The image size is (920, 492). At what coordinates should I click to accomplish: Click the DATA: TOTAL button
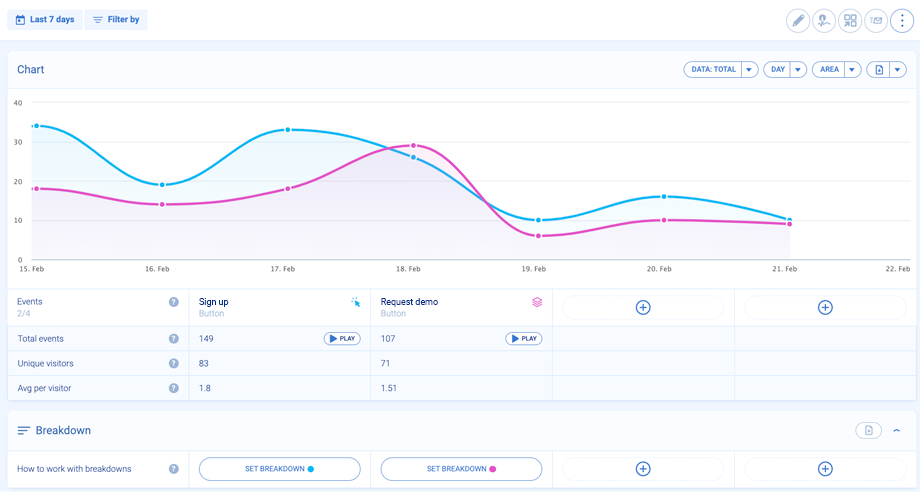click(x=713, y=69)
